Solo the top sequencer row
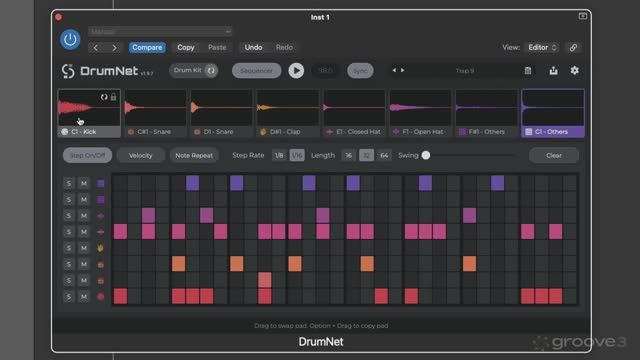640x360 pixels. point(69,183)
